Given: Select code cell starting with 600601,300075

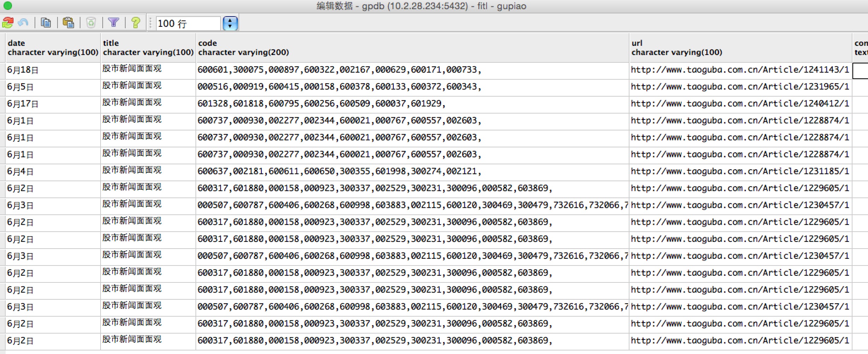Looking at the screenshot, I should 412,70.
